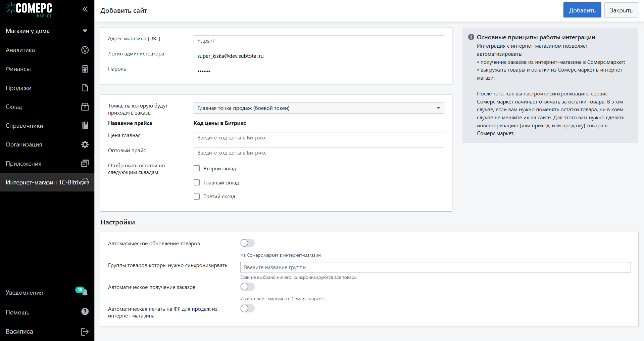Viewport: 644px width, 341px height.
Task: Open Помощь in sidebar
Action: coord(47,312)
